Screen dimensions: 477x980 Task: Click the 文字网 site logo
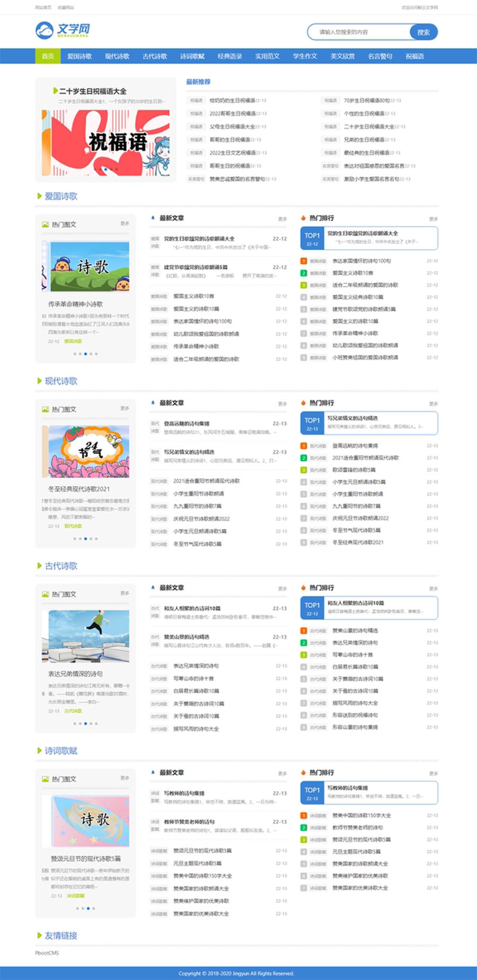[63, 31]
